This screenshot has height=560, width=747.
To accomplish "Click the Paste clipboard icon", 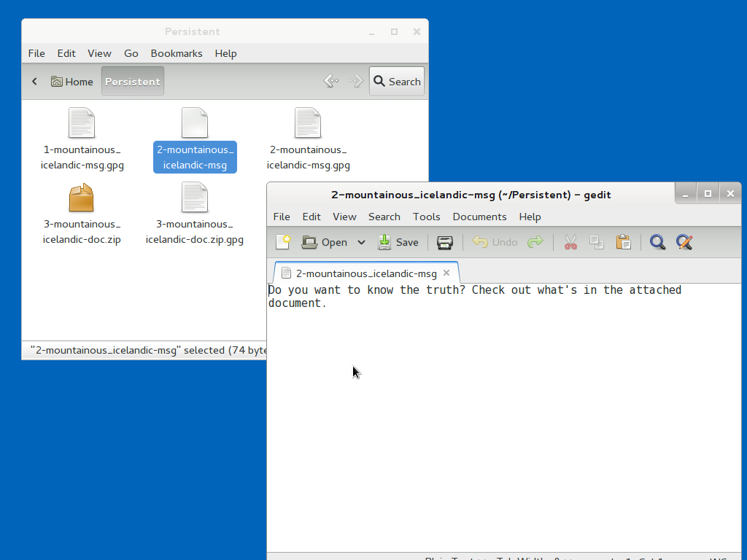I will 623,242.
